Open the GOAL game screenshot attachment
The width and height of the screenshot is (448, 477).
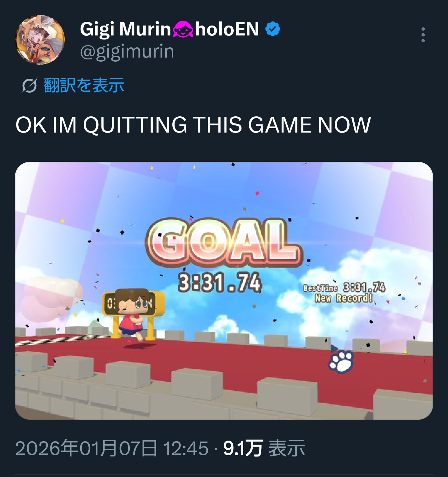224,291
